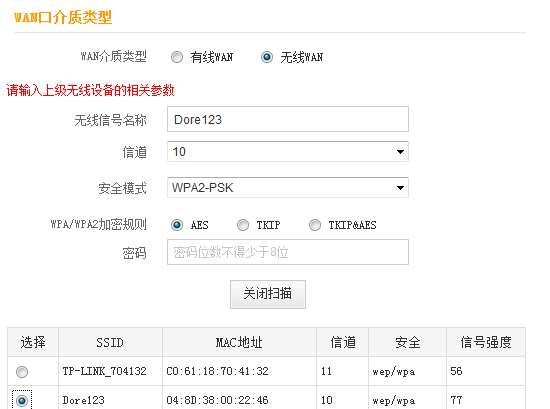The height and width of the screenshot is (409, 550).
Task: Open the 安全模式 security mode dropdown
Action: click(x=288, y=188)
